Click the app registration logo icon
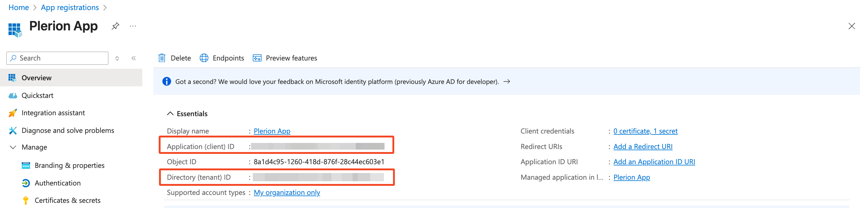Screen dimensions: 868x208 [15, 30]
